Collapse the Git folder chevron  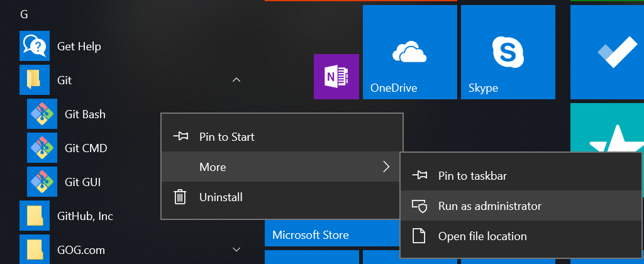pos(236,80)
